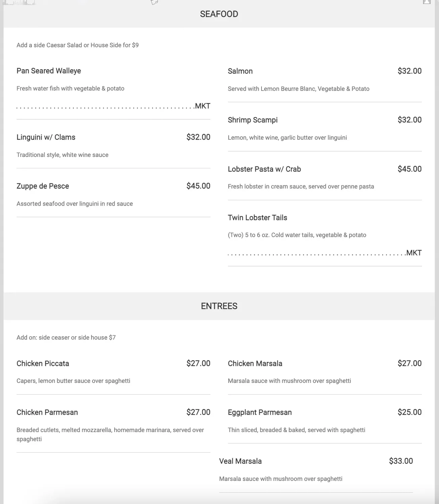Click the Caesar Salad $9 add-on note
Image resolution: width=439 pixels, height=504 pixels.
77,45
